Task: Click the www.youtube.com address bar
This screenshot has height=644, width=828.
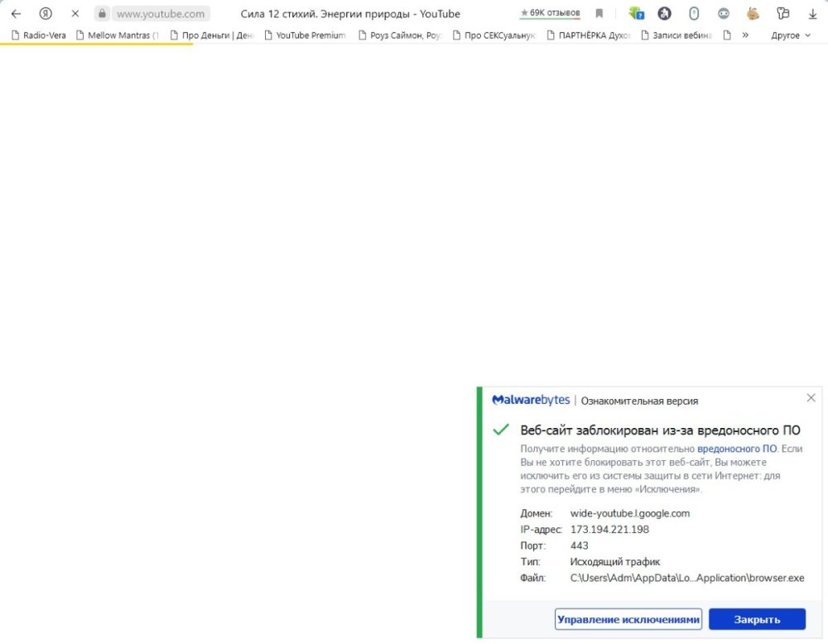Action: point(160,13)
